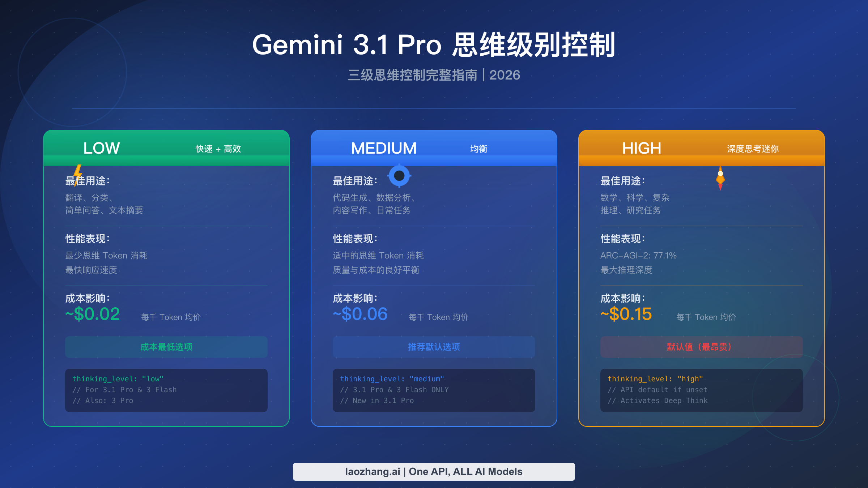Click the thinking_level "high" code block

point(702,390)
